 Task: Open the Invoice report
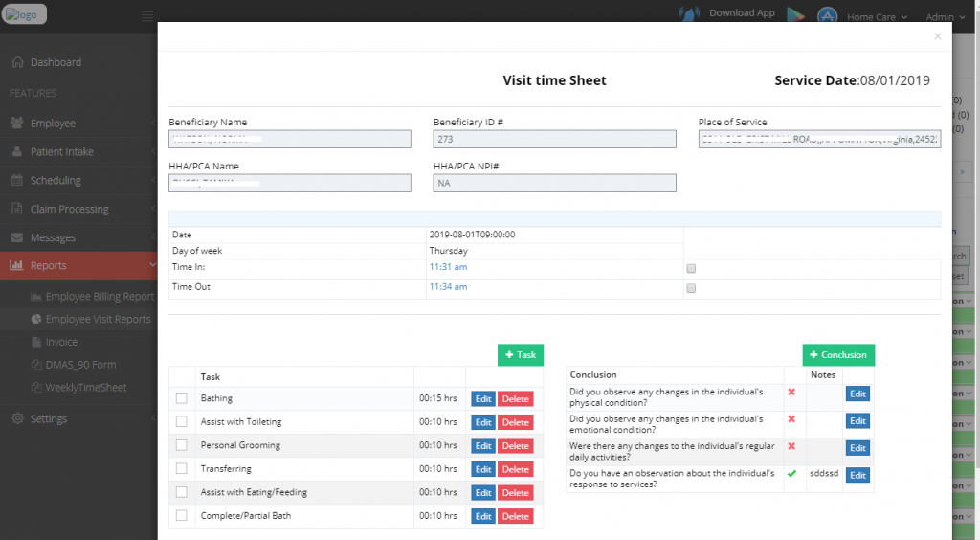(61, 342)
